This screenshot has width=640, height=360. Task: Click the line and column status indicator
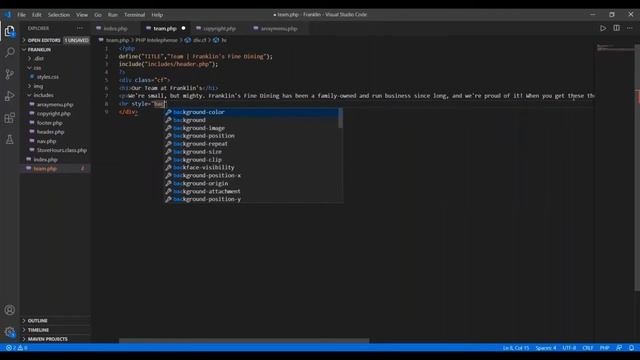[516, 348]
